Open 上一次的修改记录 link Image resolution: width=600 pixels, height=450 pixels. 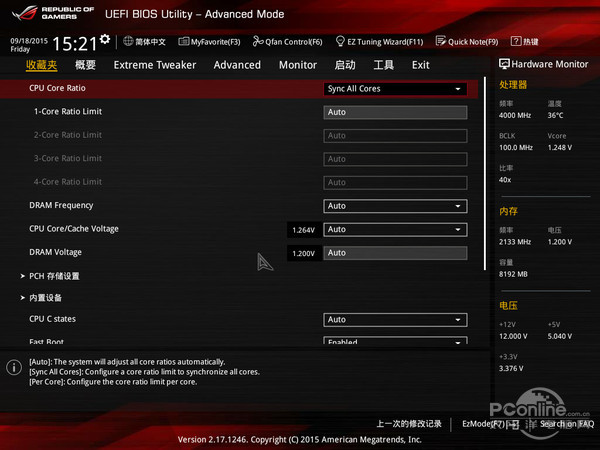coord(409,424)
